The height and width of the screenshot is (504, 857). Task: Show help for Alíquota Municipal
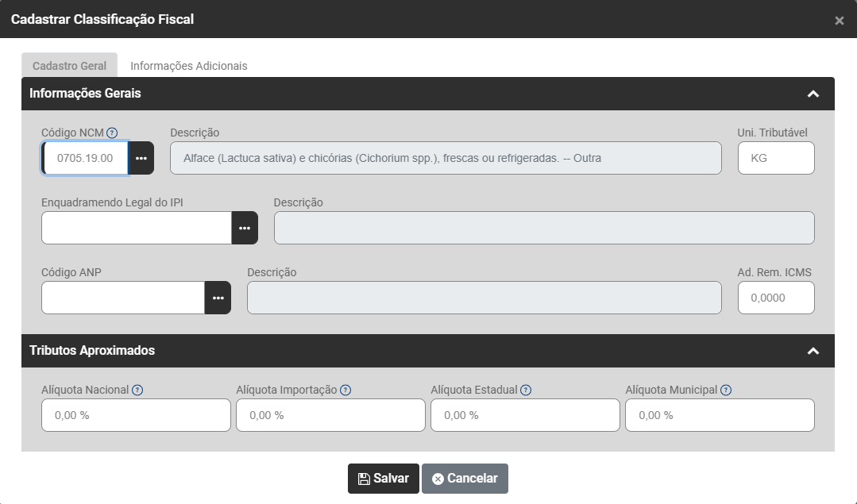[x=726, y=390]
